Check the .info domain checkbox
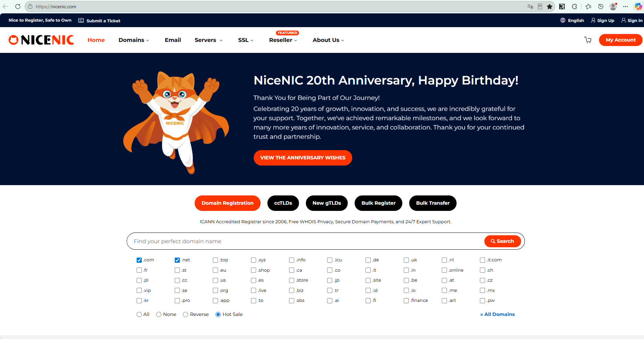644x339 pixels. pyautogui.click(x=291, y=260)
